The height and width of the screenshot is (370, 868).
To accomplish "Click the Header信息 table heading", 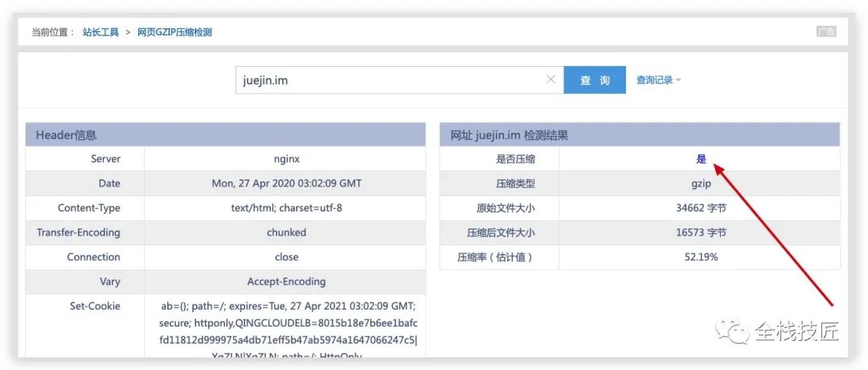I will point(66,134).
